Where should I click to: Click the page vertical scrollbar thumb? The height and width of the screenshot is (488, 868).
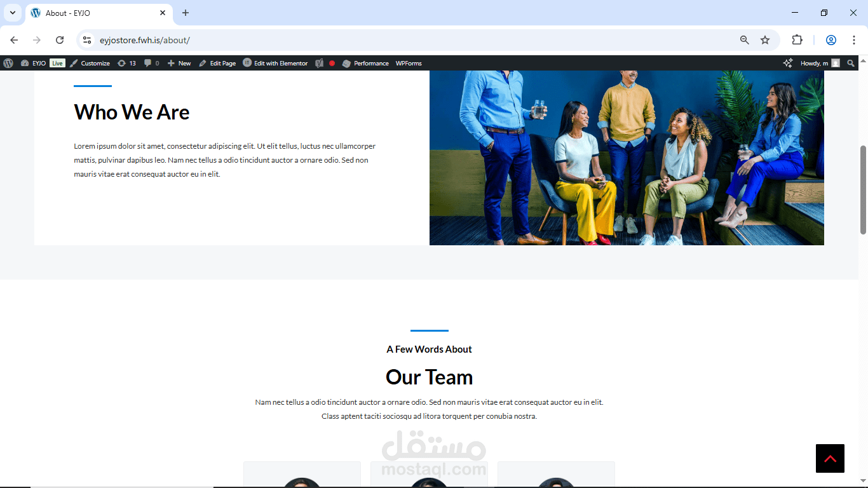864,189
